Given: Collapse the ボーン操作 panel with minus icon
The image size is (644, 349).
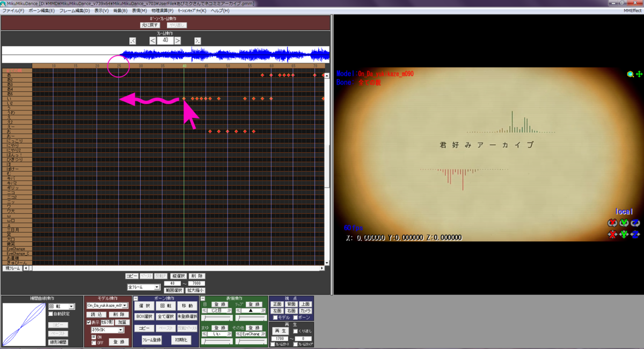Looking at the screenshot, I should click(136, 299).
